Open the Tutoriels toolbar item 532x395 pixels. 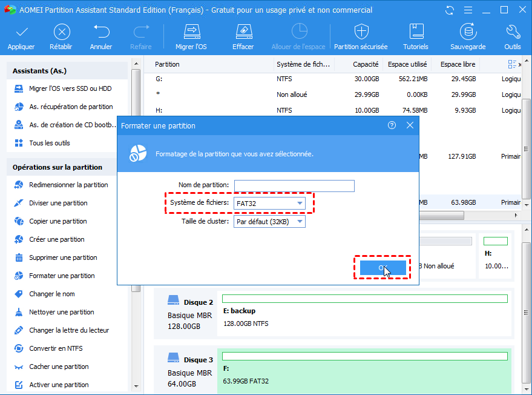(416, 37)
